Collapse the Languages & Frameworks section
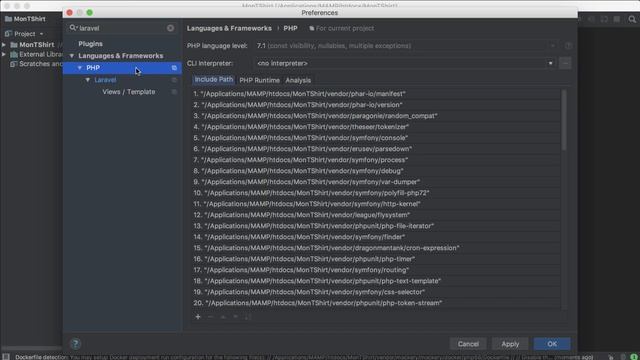The height and width of the screenshot is (360, 640). [x=72, y=56]
